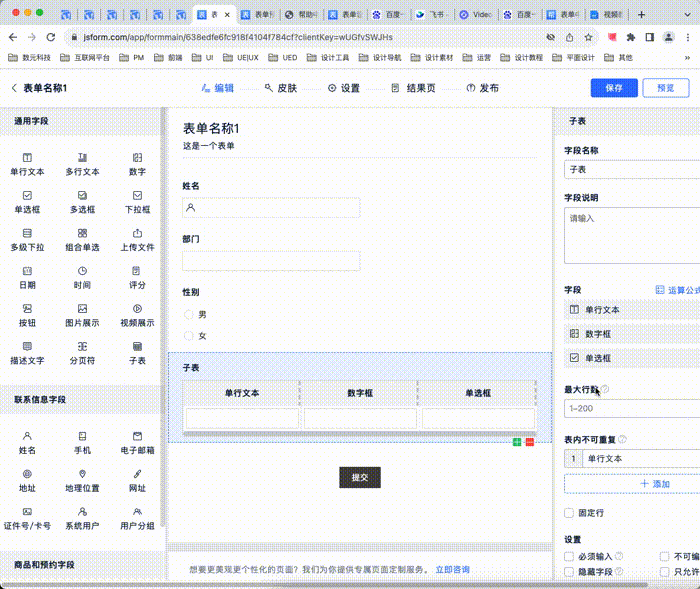
Task: Select the 下拉框 field type icon
Action: [137, 201]
